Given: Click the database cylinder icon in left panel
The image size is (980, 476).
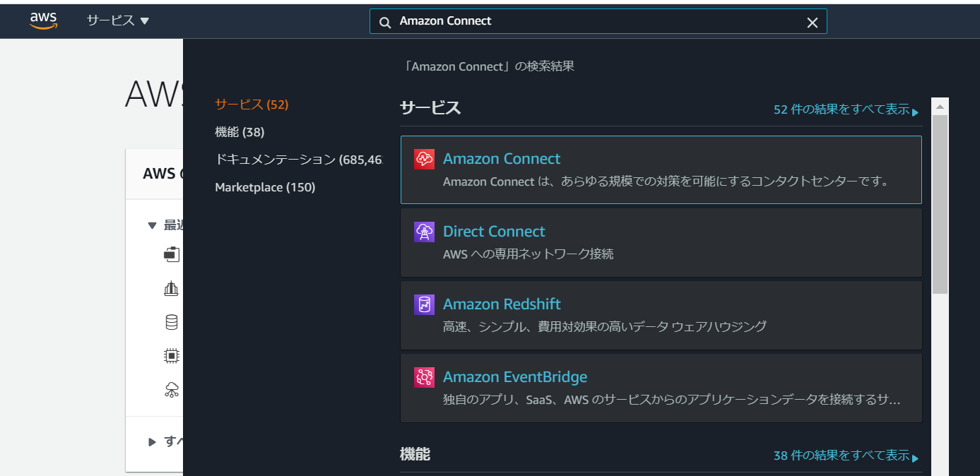Looking at the screenshot, I should (x=171, y=323).
